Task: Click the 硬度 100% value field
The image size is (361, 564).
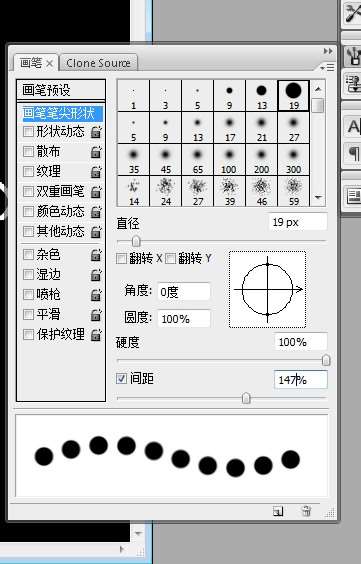Action: [301, 342]
